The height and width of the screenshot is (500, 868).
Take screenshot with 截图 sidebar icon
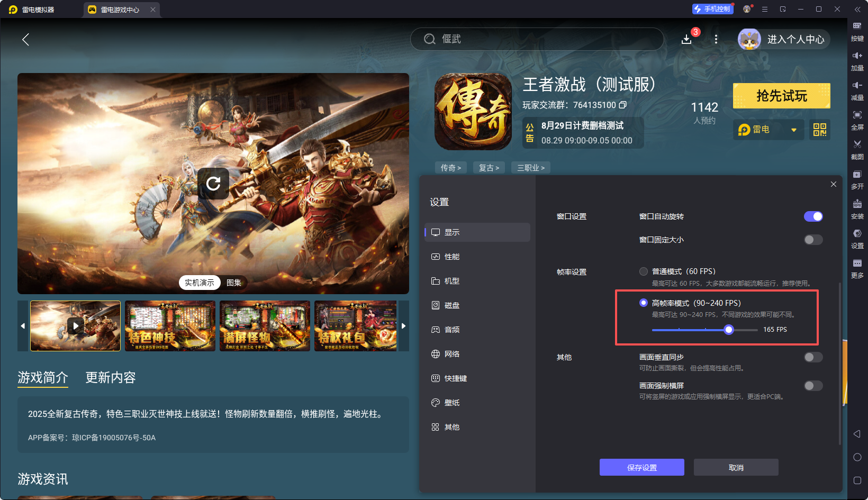click(x=857, y=150)
